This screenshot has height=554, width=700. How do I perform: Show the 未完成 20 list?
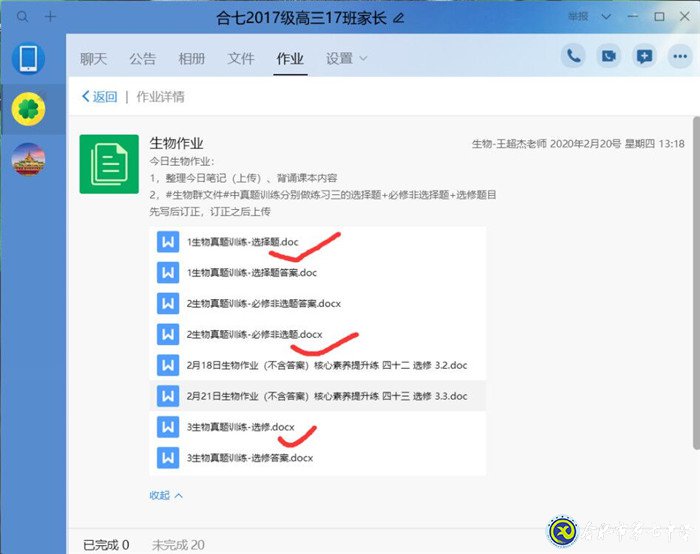pos(177,544)
